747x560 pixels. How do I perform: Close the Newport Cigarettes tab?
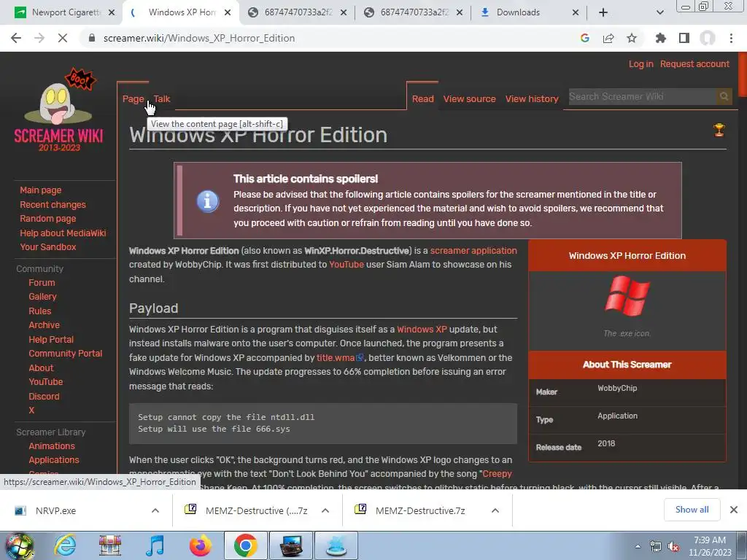coord(112,12)
